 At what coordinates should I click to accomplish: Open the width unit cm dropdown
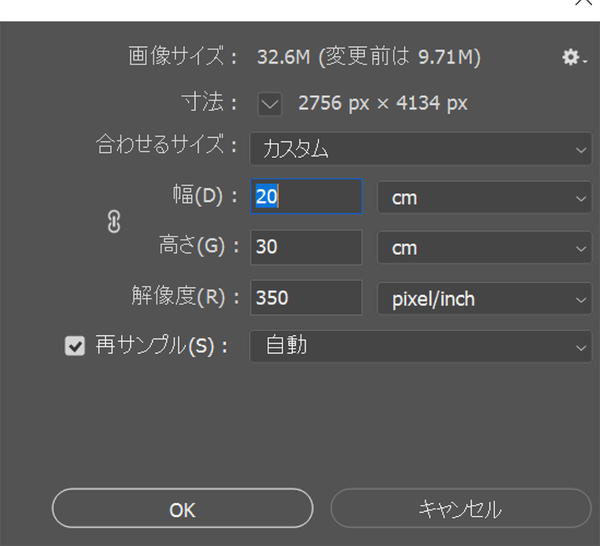coord(484,197)
